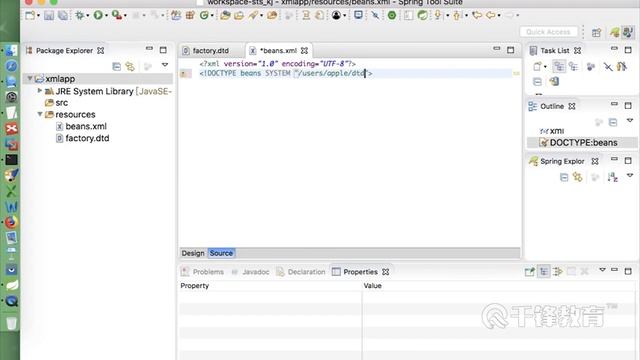This screenshot has width=640, height=360.
Task: Collapse the xmlapp project tree node
Action: click(30, 78)
